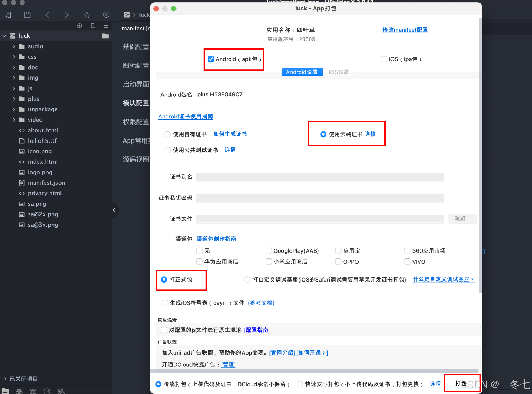The height and width of the screenshot is (394, 532).
Task: Click the back navigation arrow in toolbar
Action: click(47, 15)
